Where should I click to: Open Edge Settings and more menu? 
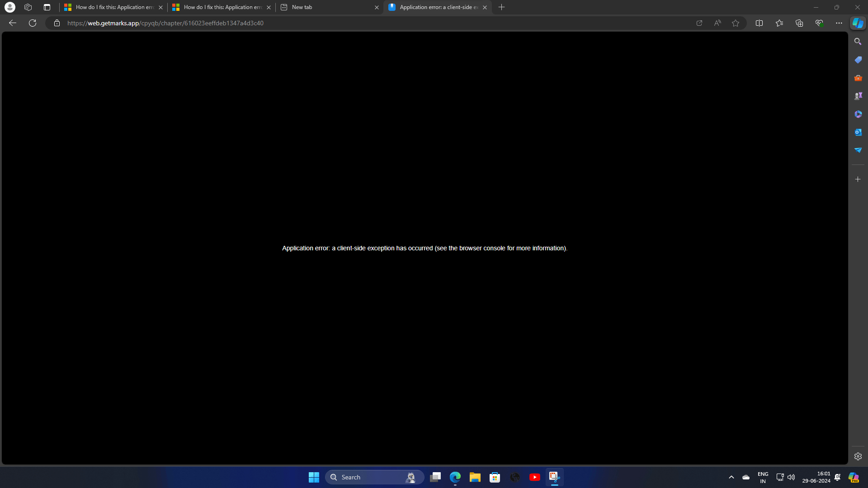(x=839, y=23)
